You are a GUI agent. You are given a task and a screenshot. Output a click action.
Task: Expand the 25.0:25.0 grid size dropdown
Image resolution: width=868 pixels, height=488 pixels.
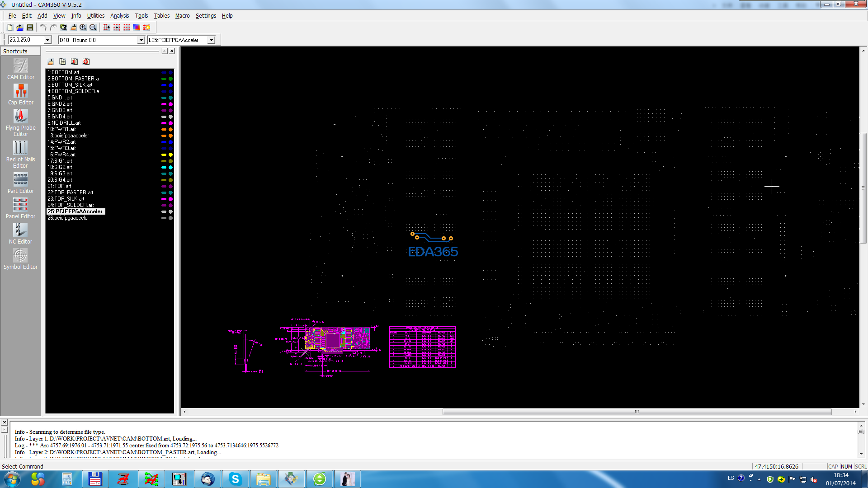coord(47,40)
